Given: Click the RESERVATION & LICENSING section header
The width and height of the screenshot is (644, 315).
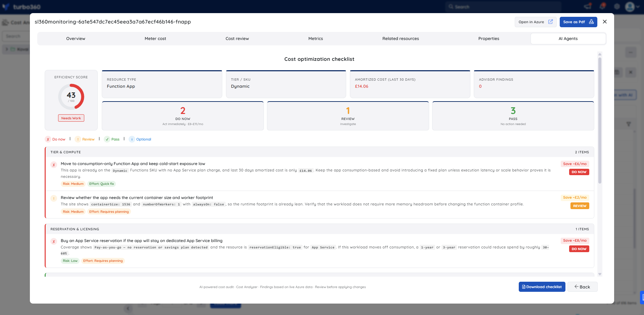Looking at the screenshot, I should tap(319, 229).
